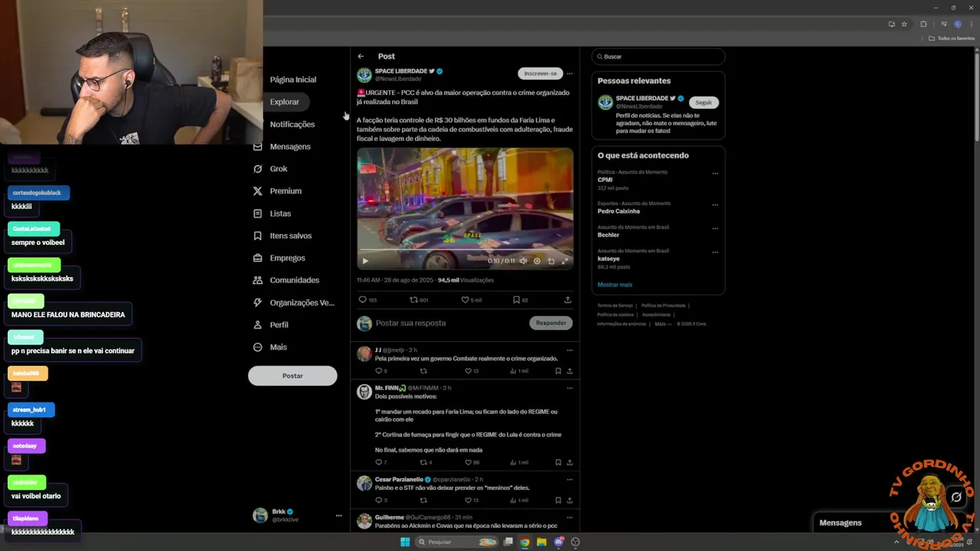
Task: Reply to Cesar Parzianello's comment
Action: [378, 500]
